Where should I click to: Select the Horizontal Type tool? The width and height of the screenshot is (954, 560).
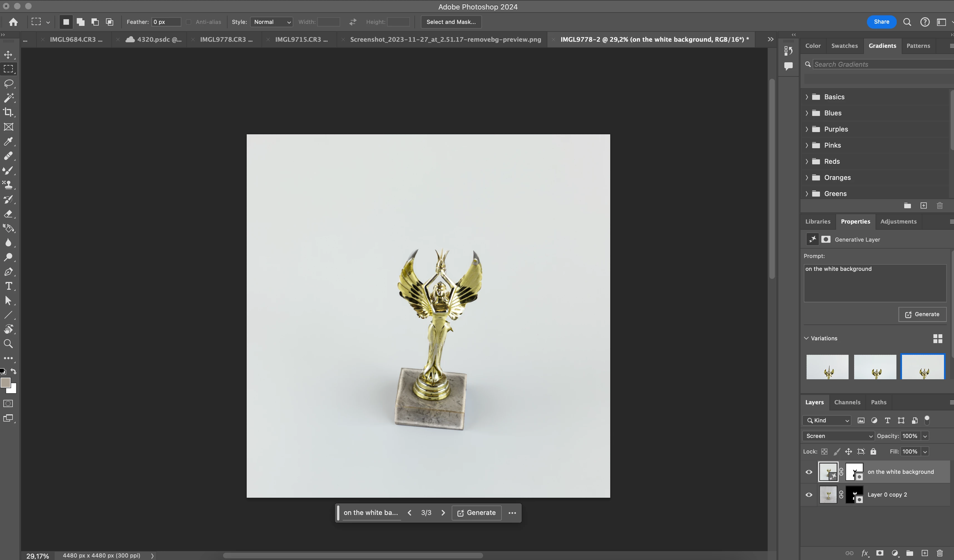(x=8, y=286)
